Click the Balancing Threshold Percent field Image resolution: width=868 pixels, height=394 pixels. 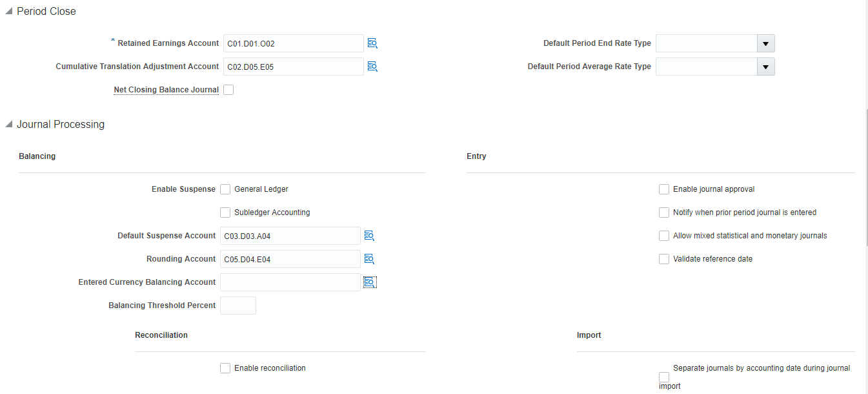click(x=238, y=306)
